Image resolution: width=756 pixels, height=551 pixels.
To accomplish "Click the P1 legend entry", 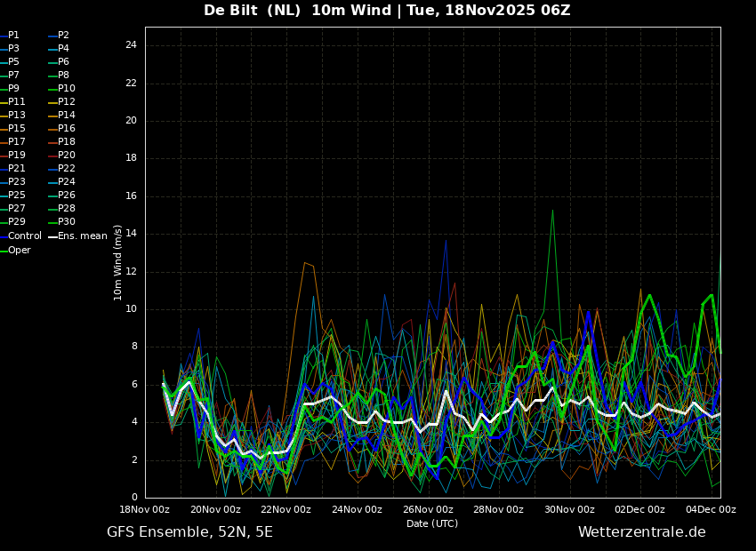I will click(10, 36).
